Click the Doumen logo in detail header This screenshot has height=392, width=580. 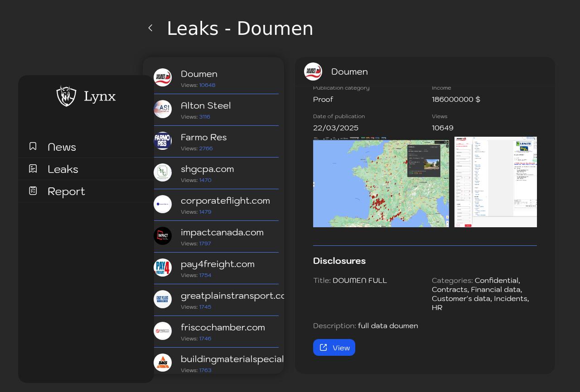tap(313, 72)
